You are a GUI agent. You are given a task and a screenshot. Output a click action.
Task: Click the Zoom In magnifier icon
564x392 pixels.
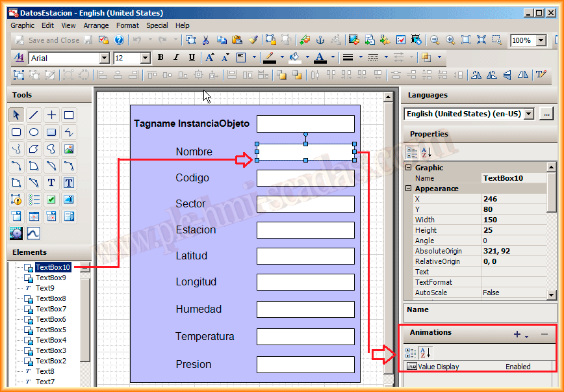[x=450, y=40]
